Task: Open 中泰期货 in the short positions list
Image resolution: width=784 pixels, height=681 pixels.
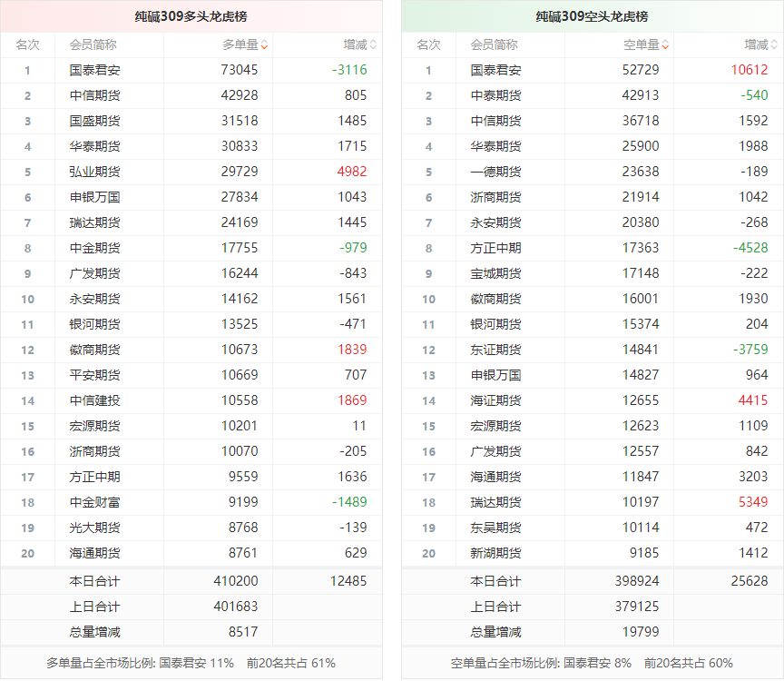Action: click(495, 95)
